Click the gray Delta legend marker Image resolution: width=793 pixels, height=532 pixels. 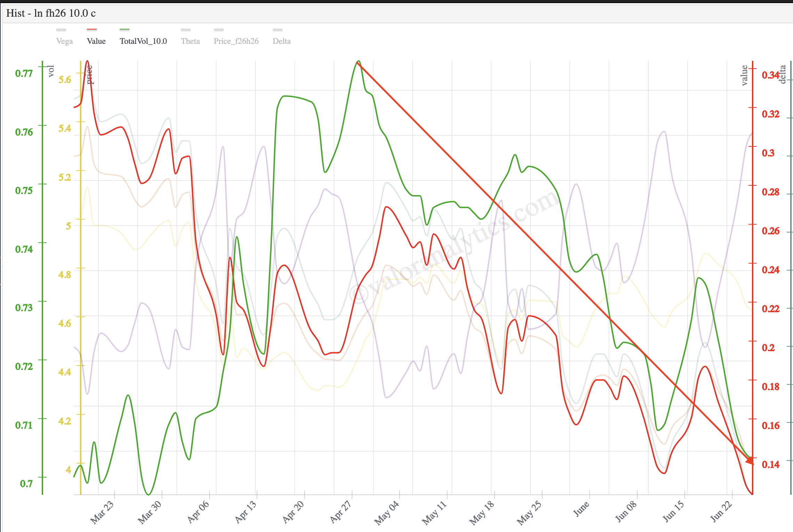click(278, 30)
